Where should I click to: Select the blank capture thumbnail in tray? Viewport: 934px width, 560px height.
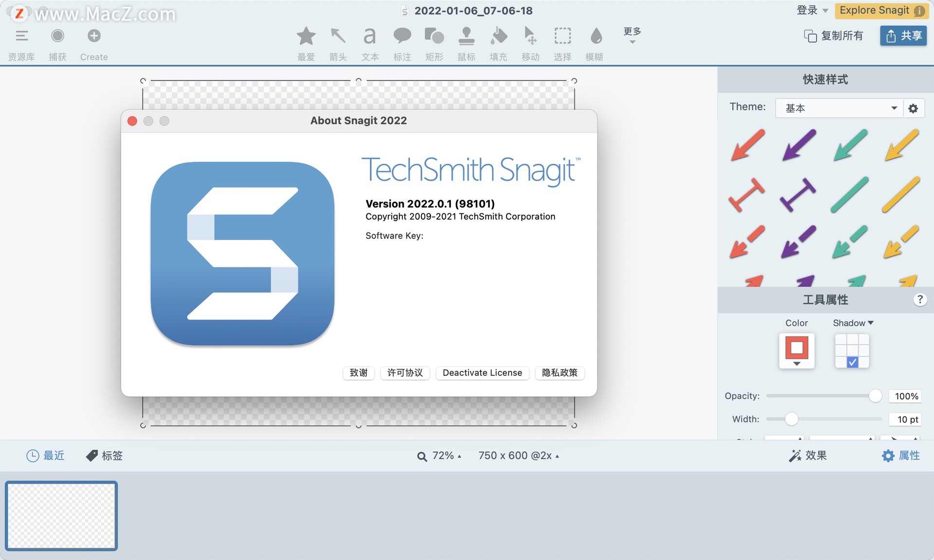tap(61, 516)
